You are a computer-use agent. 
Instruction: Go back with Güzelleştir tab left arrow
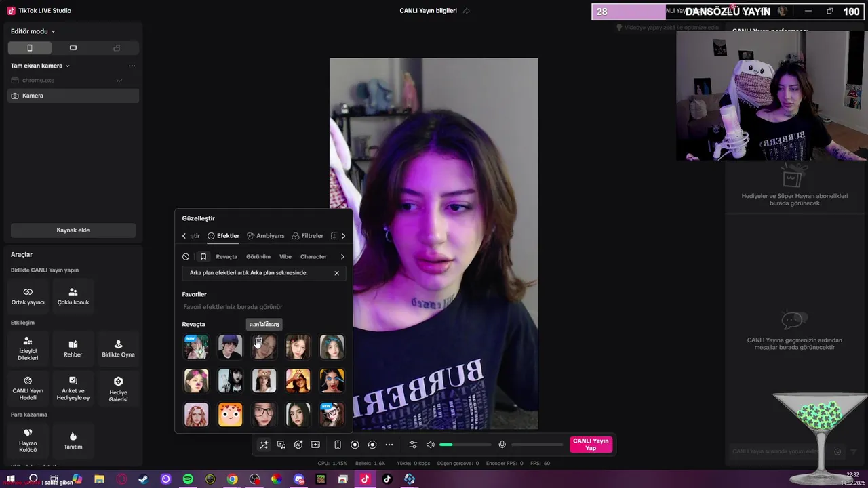(184, 236)
